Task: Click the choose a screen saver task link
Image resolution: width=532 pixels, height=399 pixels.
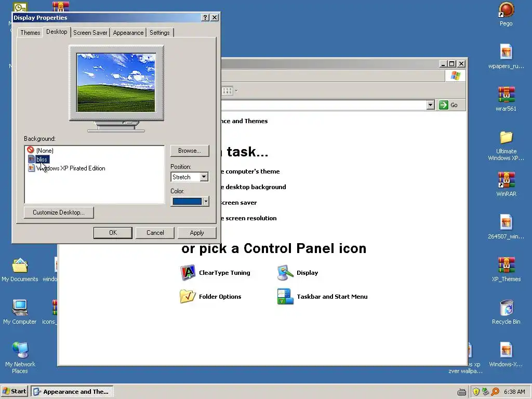Action: click(x=239, y=203)
